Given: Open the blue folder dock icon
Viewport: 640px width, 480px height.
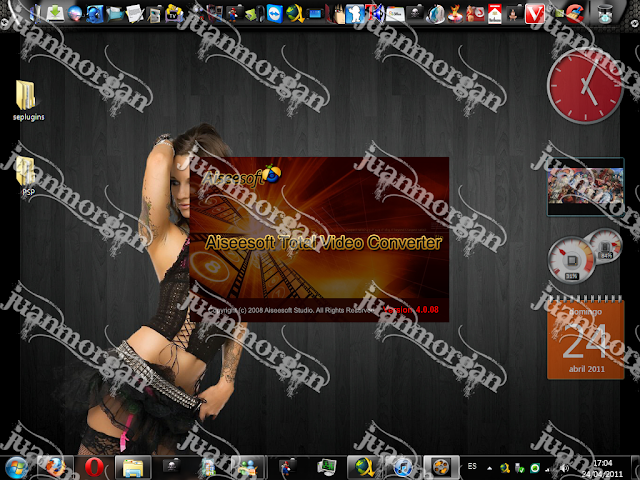Looking at the screenshot, I should tap(114, 13).
